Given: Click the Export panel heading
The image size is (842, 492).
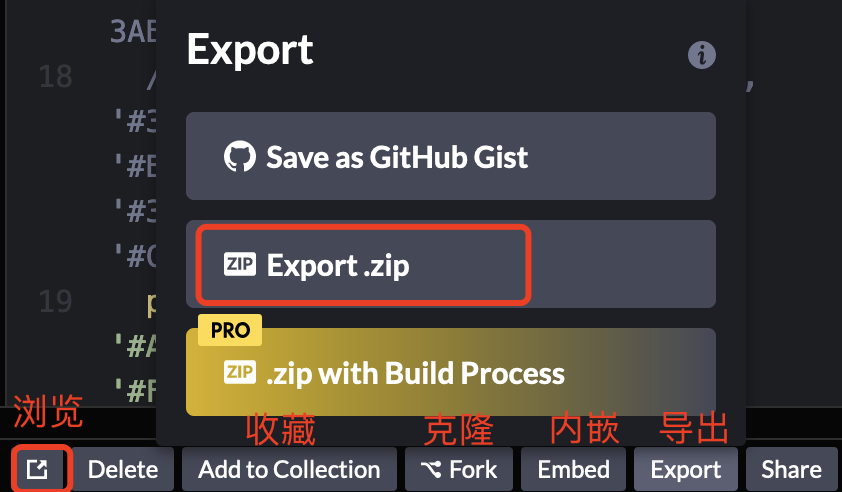Looking at the screenshot, I should pyautogui.click(x=250, y=50).
